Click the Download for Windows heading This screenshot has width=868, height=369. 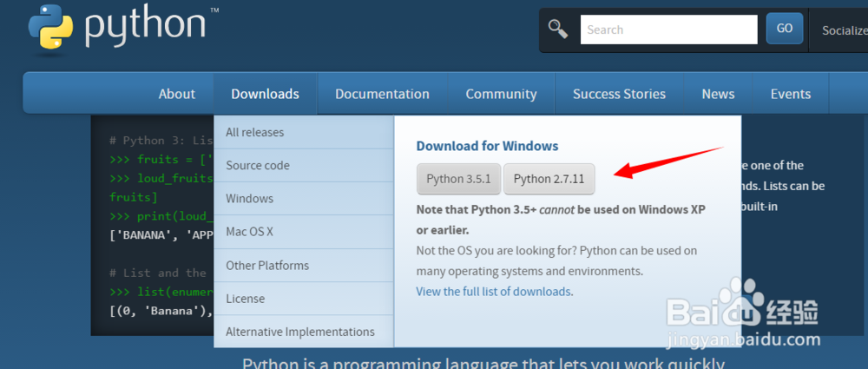(x=487, y=146)
